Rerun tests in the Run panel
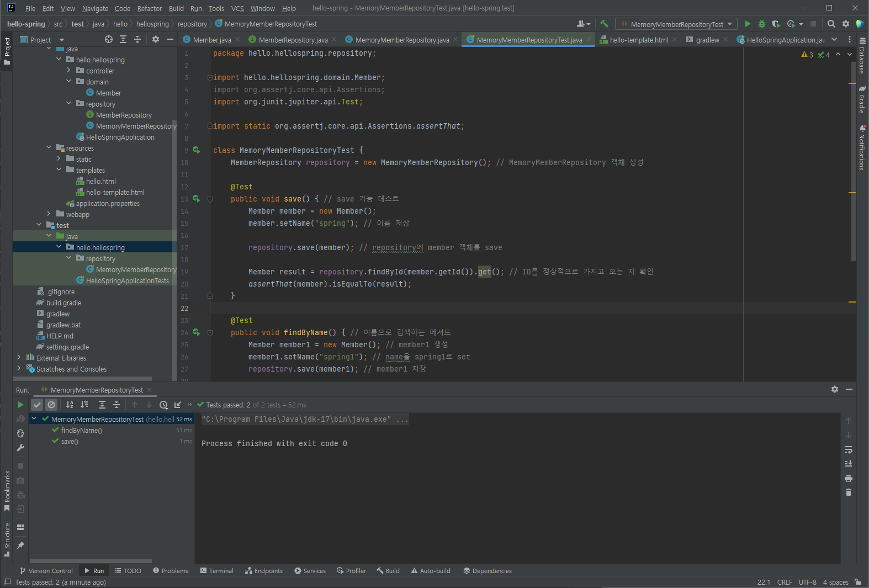Image resolution: width=869 pixels, height=588 pixels. 20,405
